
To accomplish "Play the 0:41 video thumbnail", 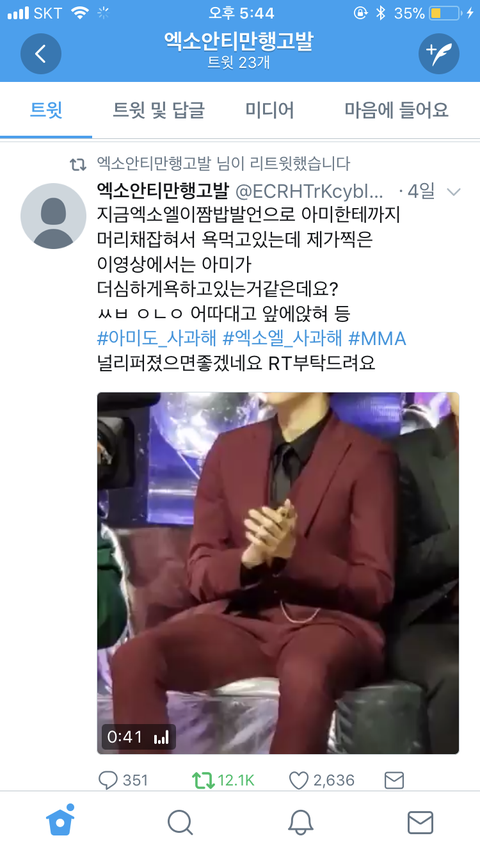I will point(278,573).
